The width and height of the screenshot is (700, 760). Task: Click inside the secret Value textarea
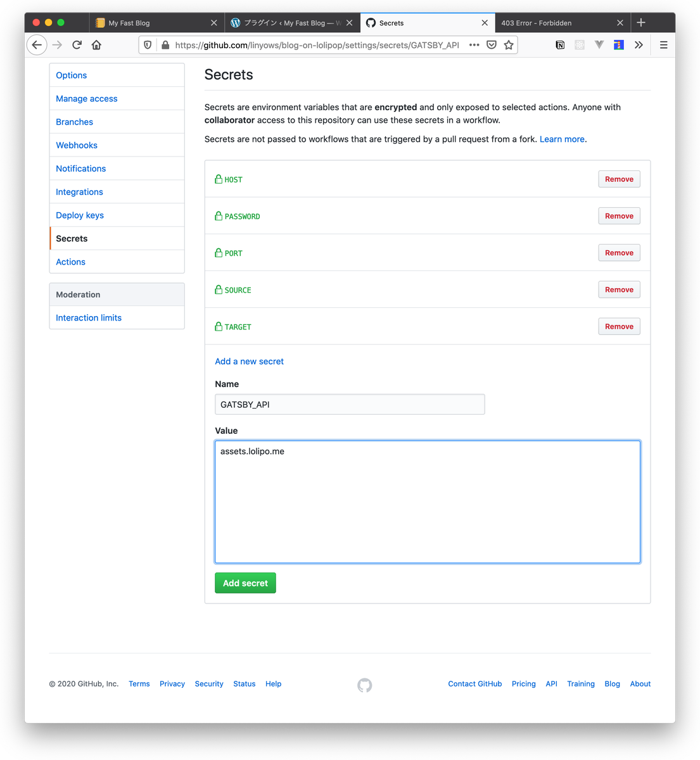pyautogui.click(x=428, y=502)
